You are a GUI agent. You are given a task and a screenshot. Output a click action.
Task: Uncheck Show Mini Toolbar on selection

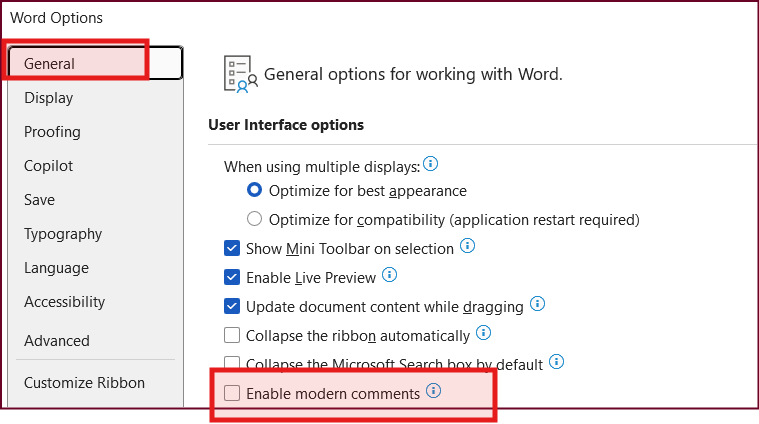click(232, 248)
